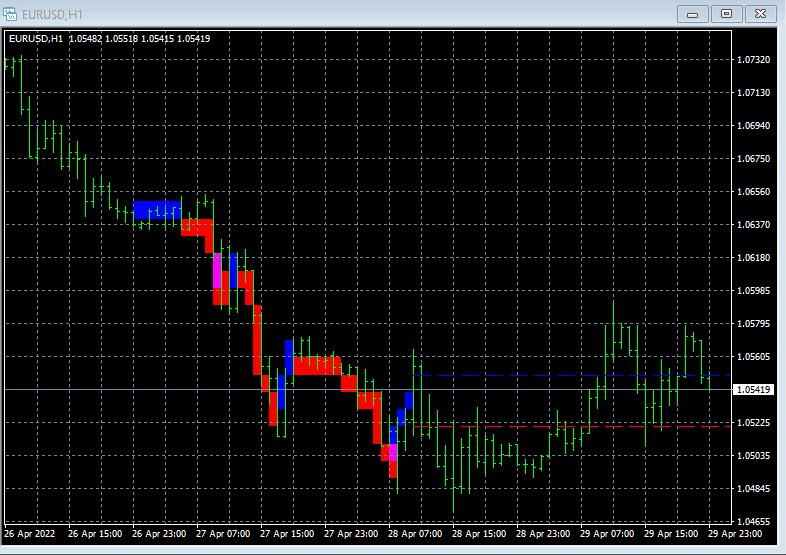This screenshot has width=786, height=555.
Task: Click price scale value 1.05225
Action: (x=753, y=423)
